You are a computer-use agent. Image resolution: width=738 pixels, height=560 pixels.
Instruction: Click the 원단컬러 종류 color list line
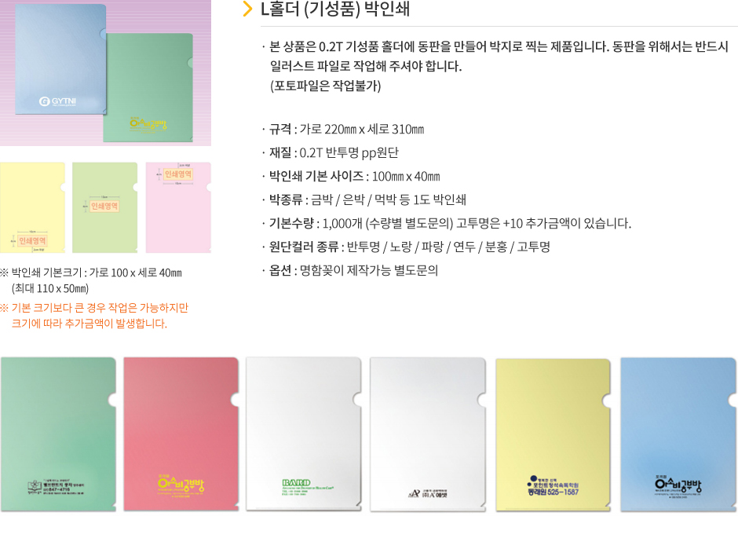[x=410, y=247]
